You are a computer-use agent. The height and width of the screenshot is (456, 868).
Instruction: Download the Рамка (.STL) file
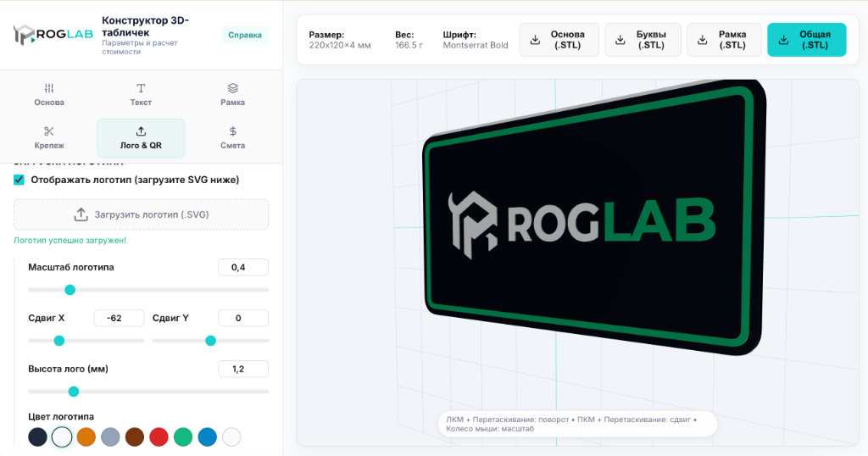tap(724, 40)
